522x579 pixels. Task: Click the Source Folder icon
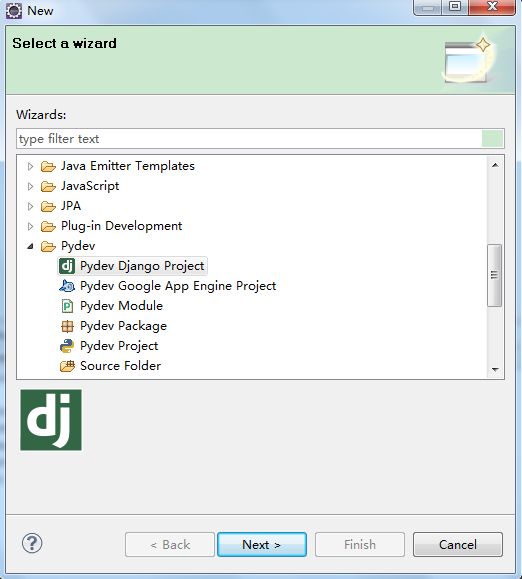point(67,366)
